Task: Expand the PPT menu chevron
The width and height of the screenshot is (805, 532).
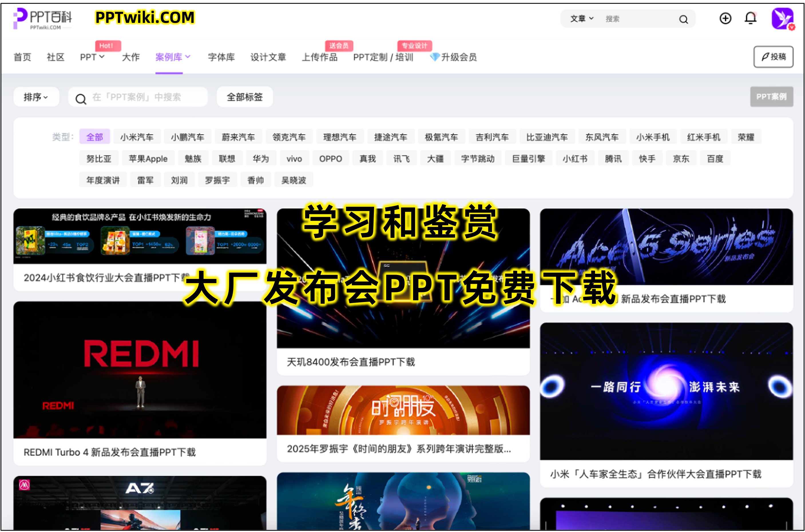Action: click(102, 57)
